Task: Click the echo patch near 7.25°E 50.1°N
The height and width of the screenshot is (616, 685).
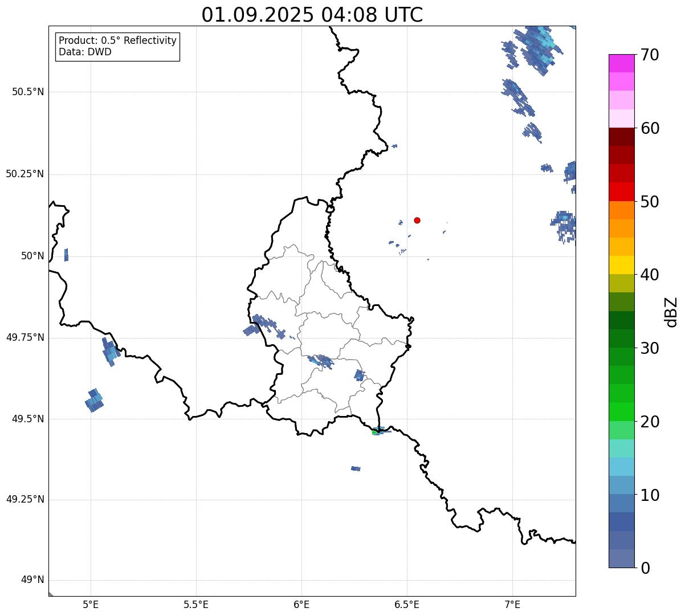Action: (x=564, y=226)
